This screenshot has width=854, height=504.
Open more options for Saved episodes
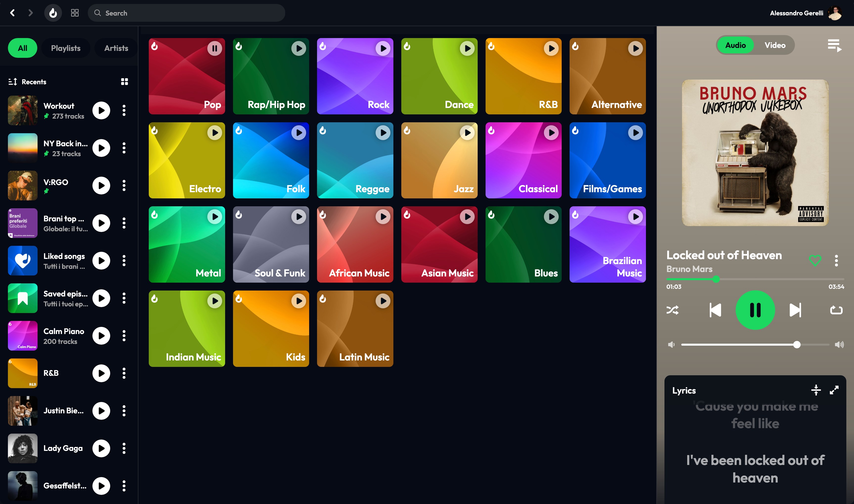(x=124, y=298)
